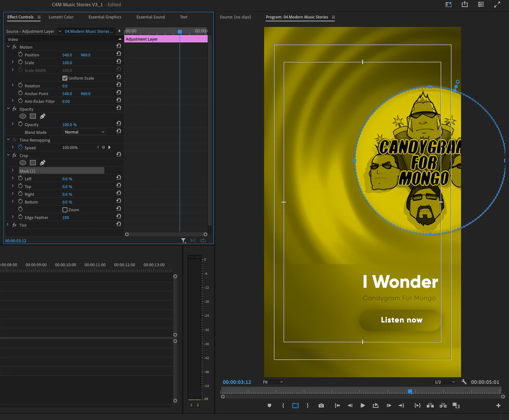Screen dimensions: 509x420
Task: Enable the Crop Zoom checkbox
Action: pos(65,210)
